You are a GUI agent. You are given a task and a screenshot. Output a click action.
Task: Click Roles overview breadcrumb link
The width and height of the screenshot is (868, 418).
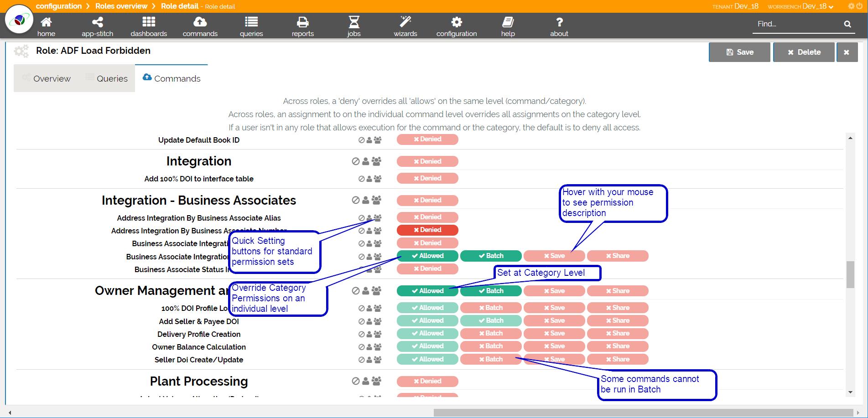coord(121,6)
